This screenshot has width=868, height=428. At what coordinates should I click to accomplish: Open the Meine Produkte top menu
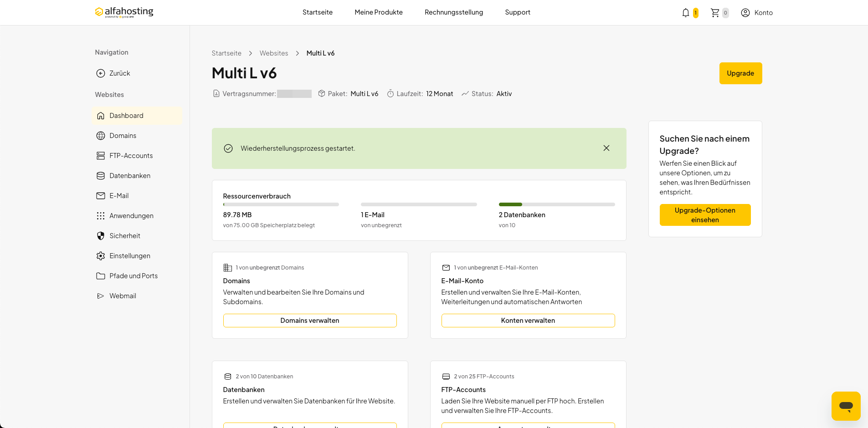379,12
